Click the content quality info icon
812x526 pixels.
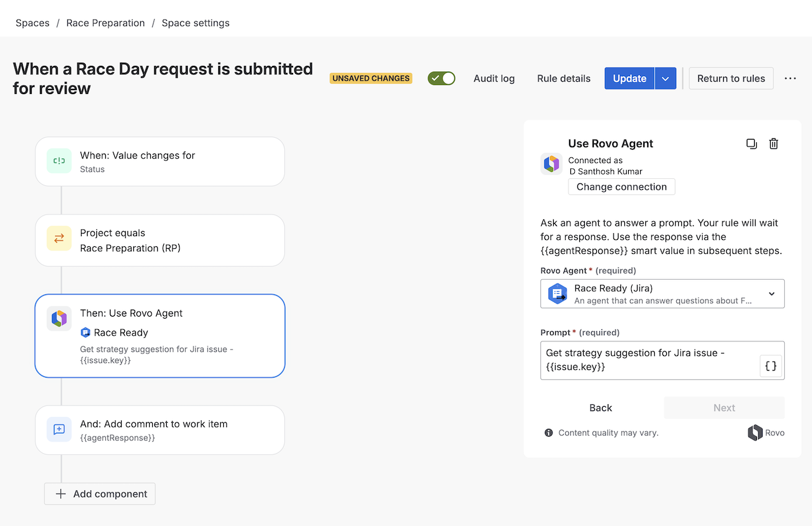[x=549, y=433]
